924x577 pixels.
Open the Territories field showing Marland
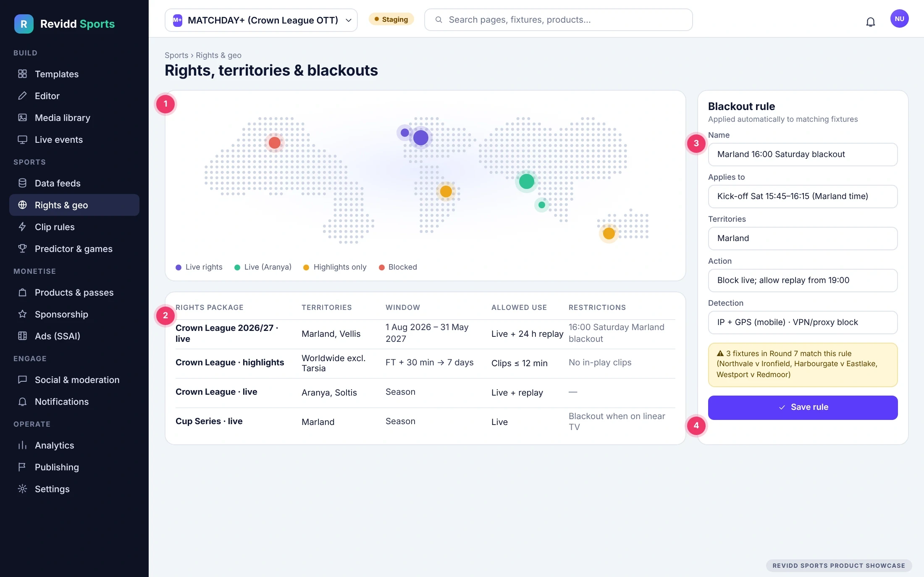803,239
